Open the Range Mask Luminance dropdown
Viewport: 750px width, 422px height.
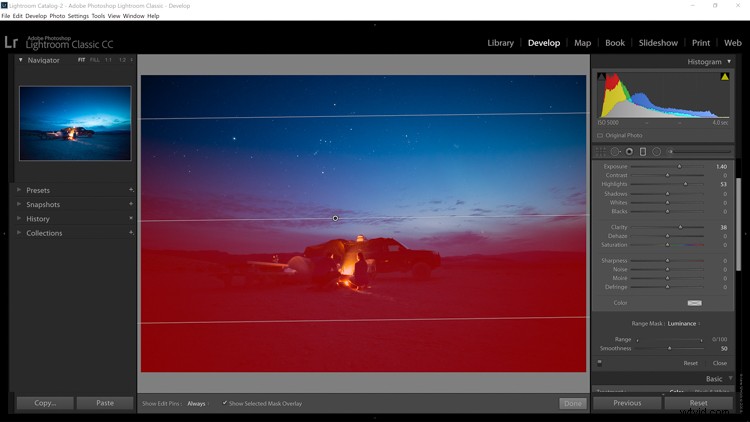684,323
